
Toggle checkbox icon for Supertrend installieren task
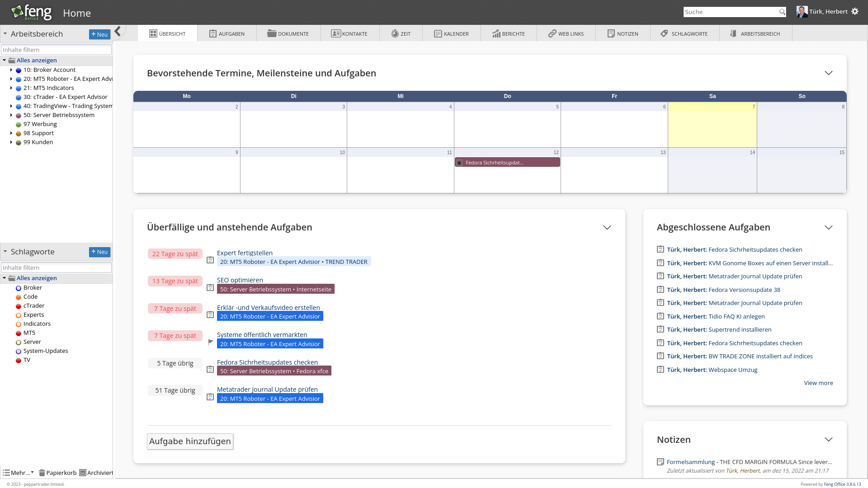[660, 329]
